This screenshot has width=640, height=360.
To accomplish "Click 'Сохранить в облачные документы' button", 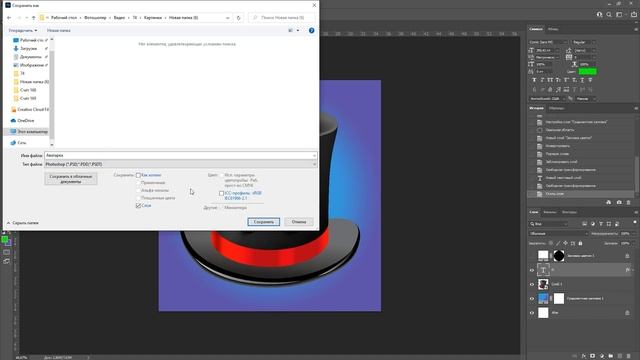I will pos(71,179).
